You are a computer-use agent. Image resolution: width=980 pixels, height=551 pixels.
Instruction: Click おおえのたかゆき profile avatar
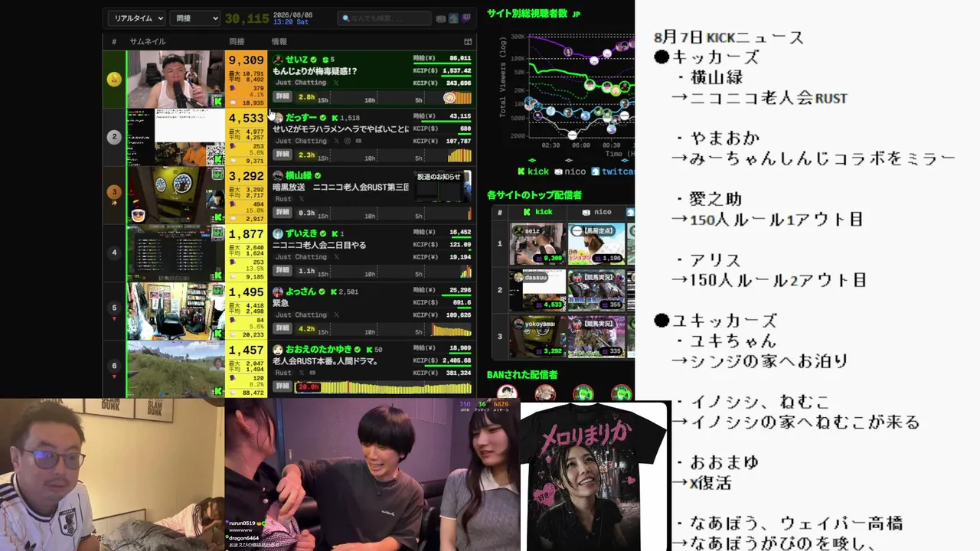pos(278,350)
